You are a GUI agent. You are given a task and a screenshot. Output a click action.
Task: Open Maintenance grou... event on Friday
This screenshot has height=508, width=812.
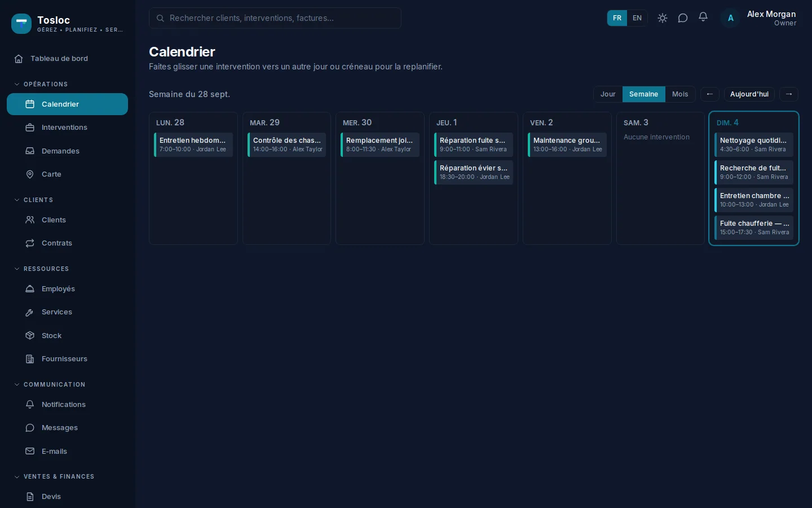click(x=567, y=144)
